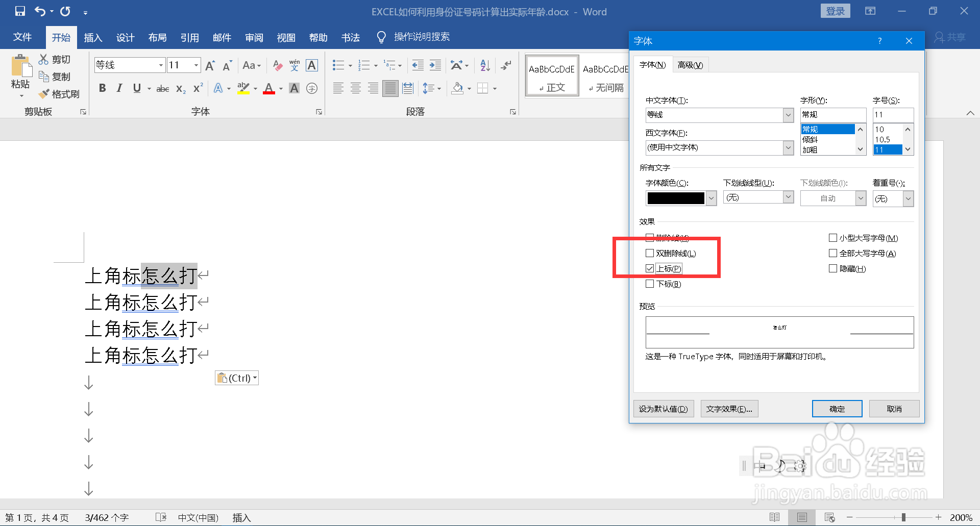Decrease font size with smaller A

point(227,65)
